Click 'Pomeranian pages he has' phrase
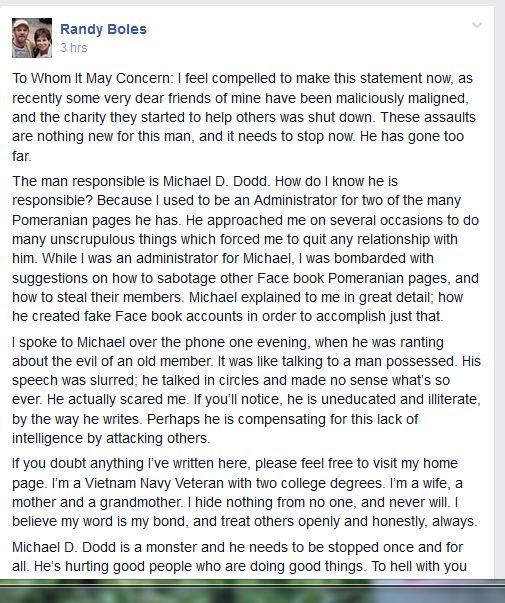Image resolution: width=505 pixels, height=603 pixels. coord(96,220)
